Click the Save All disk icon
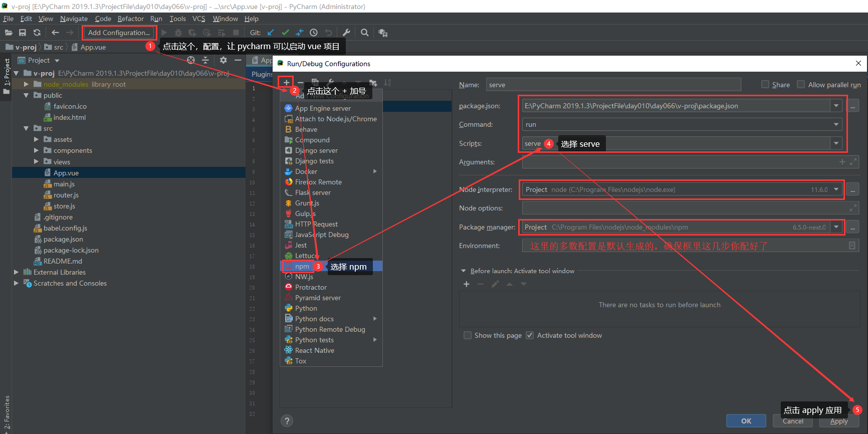868x434 pixels. point(23,33)
